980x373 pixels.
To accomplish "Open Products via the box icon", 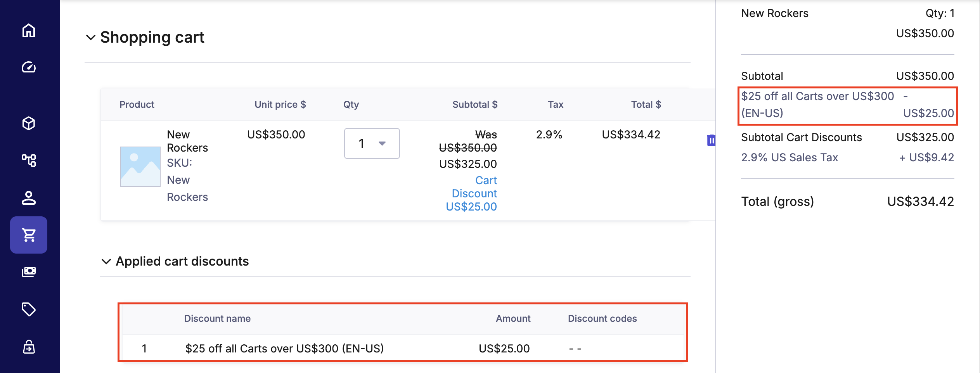I will click(29, 123).
